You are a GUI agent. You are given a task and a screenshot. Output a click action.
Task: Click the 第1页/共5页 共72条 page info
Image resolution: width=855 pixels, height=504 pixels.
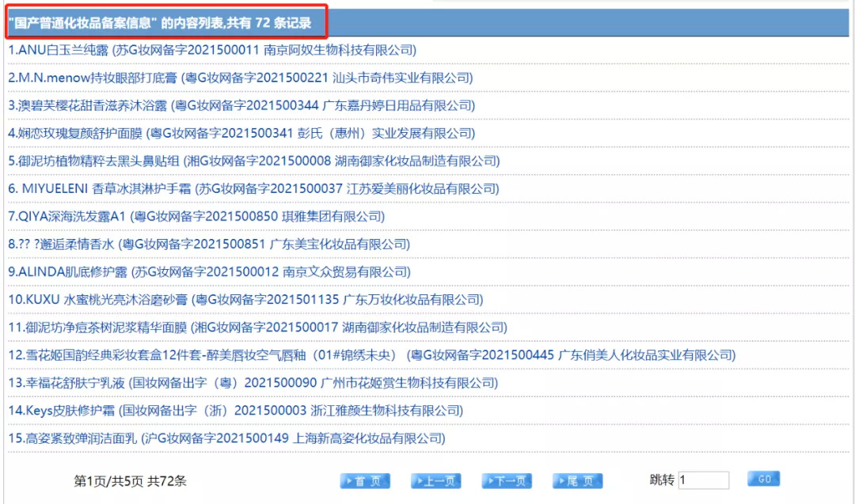tap(131, 481)
